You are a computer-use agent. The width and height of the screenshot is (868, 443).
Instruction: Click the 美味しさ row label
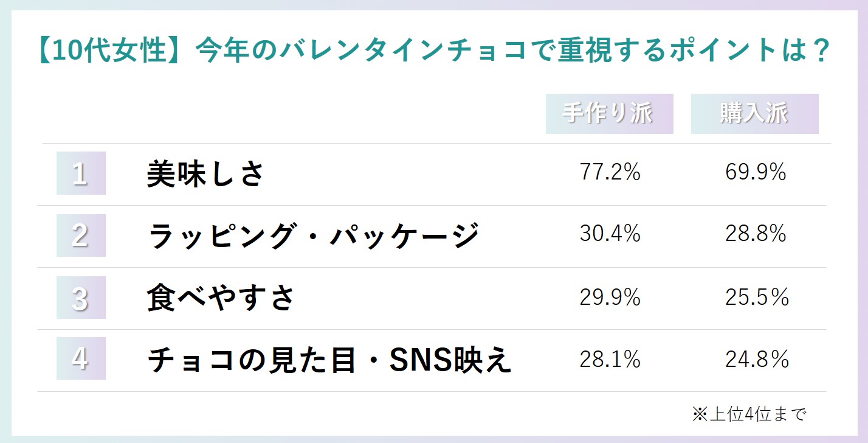point(206,174)
